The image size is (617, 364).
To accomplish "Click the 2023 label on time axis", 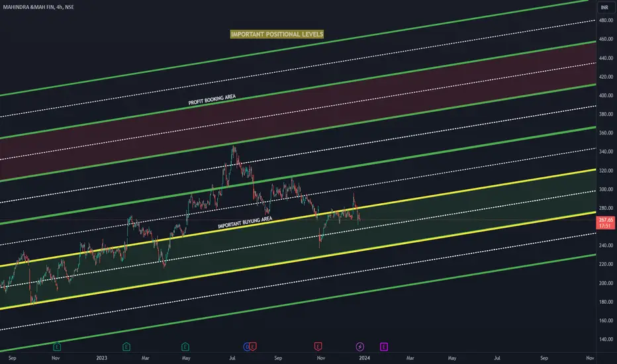I will 101,357.
